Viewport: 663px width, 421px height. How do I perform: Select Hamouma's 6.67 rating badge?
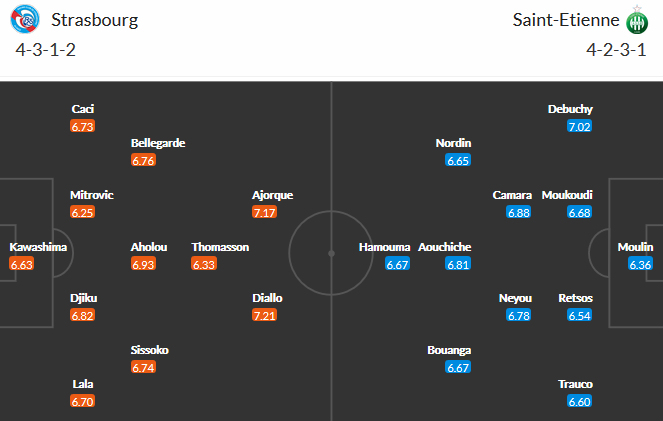pos(398,264)
